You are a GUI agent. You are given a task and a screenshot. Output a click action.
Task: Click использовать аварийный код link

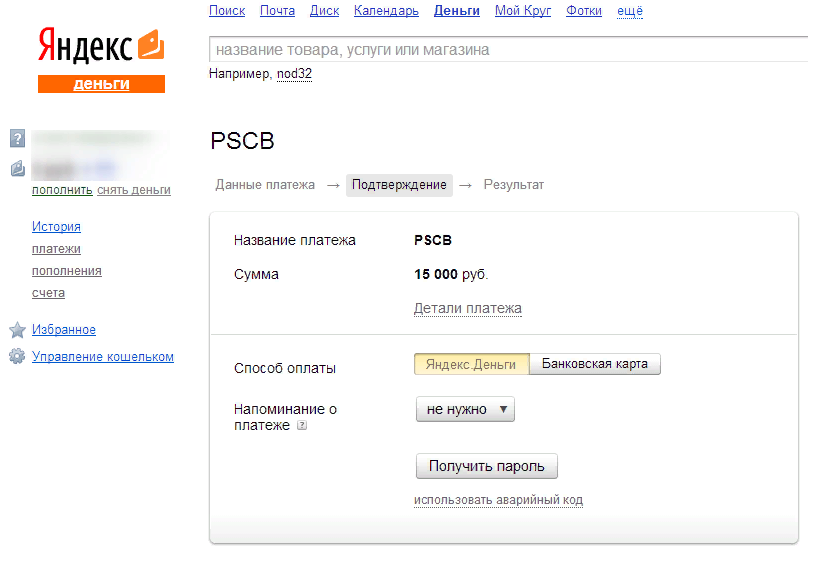[x=498, y=500]
